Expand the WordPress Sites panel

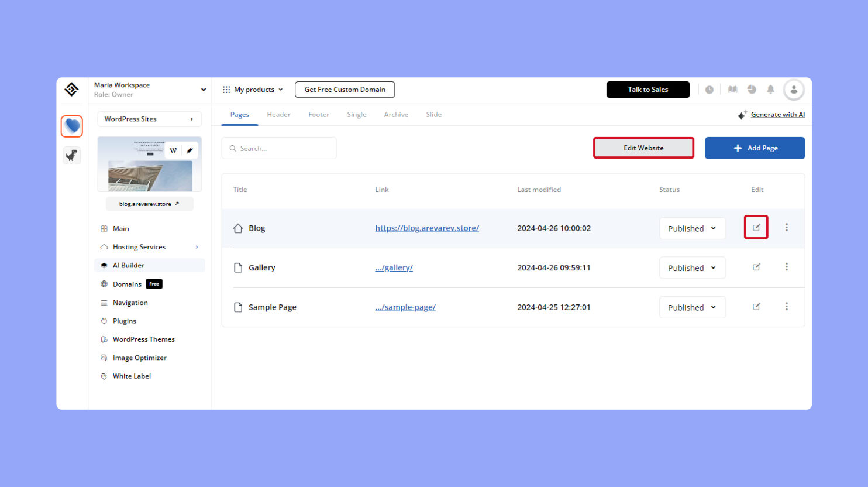(x=149, y=119)
